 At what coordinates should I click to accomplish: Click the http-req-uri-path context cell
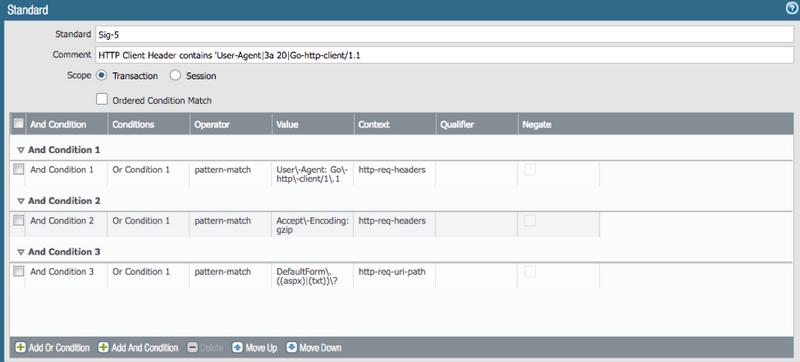395,276
